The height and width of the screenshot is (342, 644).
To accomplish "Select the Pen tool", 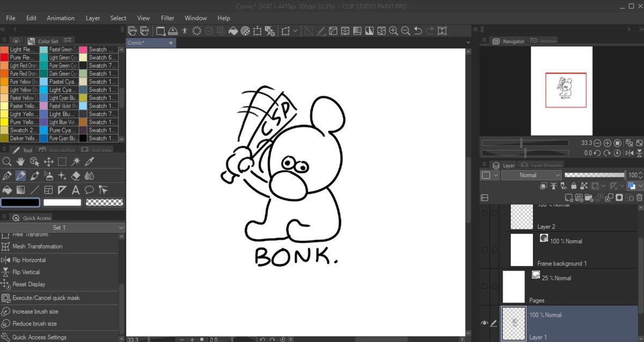I will click(x=7, y=176).
